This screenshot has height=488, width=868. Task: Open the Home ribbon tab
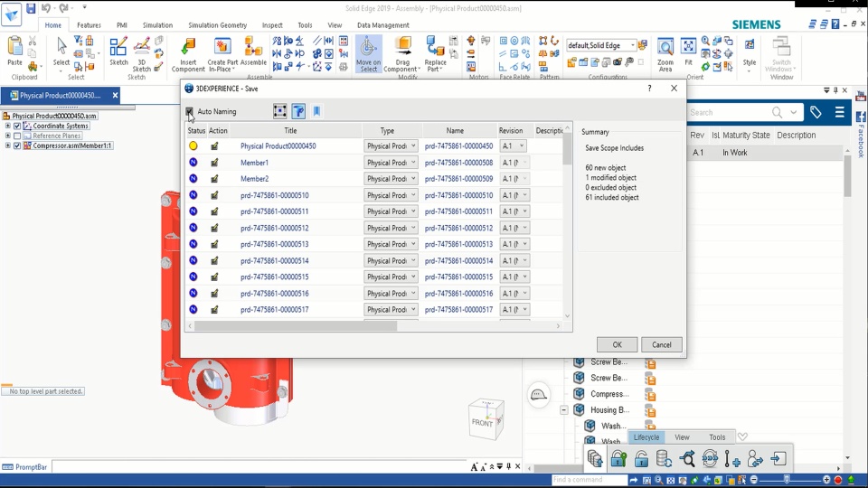(53, 25)
